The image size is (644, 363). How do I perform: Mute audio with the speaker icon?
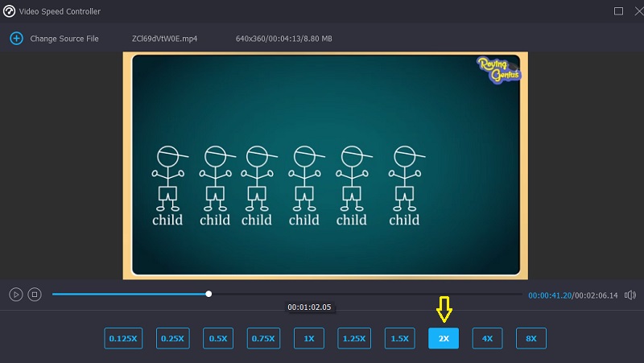coord(630,295)
